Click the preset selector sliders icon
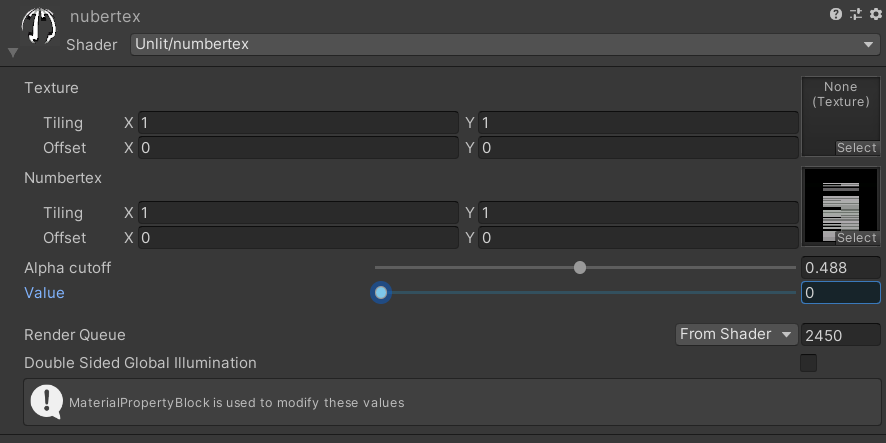Viewport: 886px width, 443px height. [856, 14]
